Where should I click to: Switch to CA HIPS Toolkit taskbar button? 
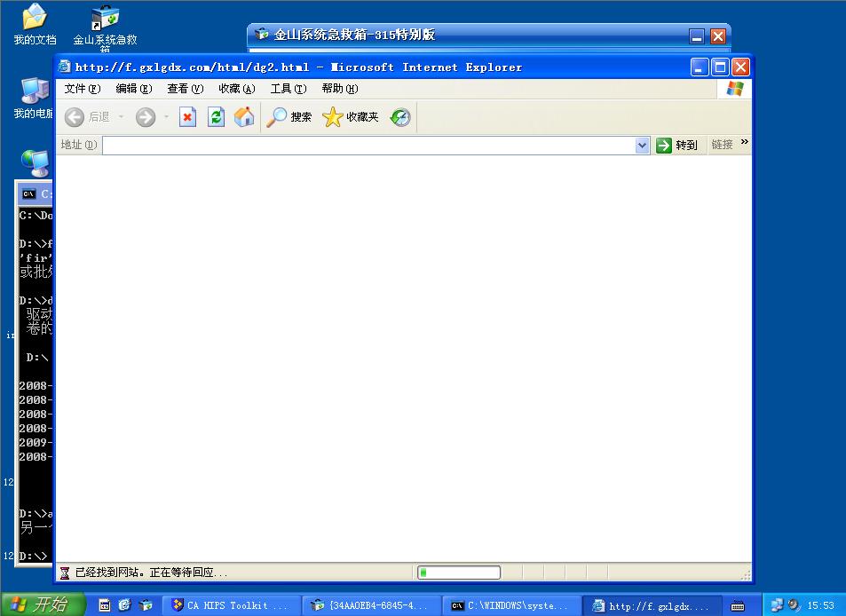[x=231, y=605]
